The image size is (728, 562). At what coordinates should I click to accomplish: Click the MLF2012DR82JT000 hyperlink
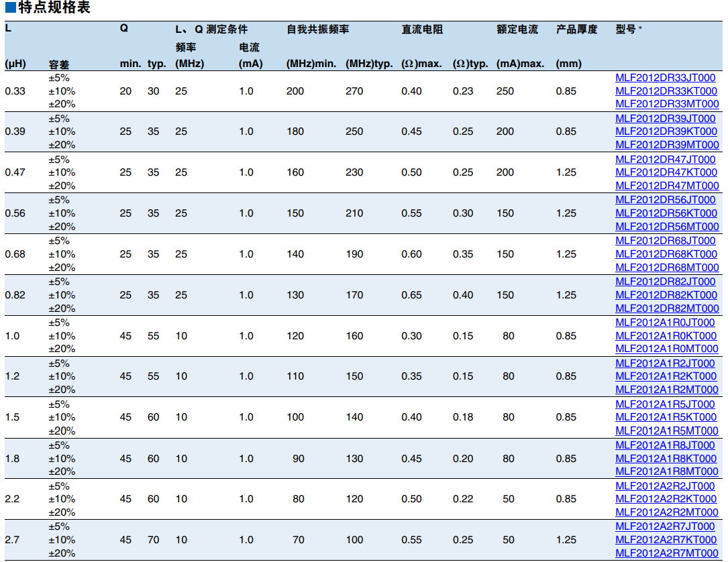click(666, 281)
